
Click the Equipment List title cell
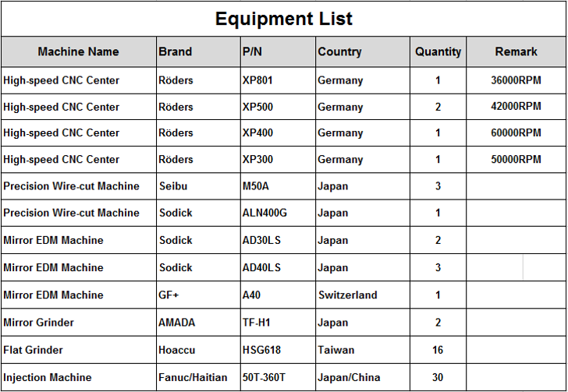click(x=284, y=19)
